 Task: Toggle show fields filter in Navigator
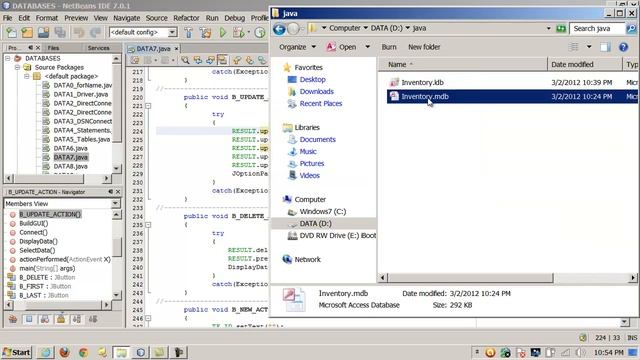pos(29,319)
